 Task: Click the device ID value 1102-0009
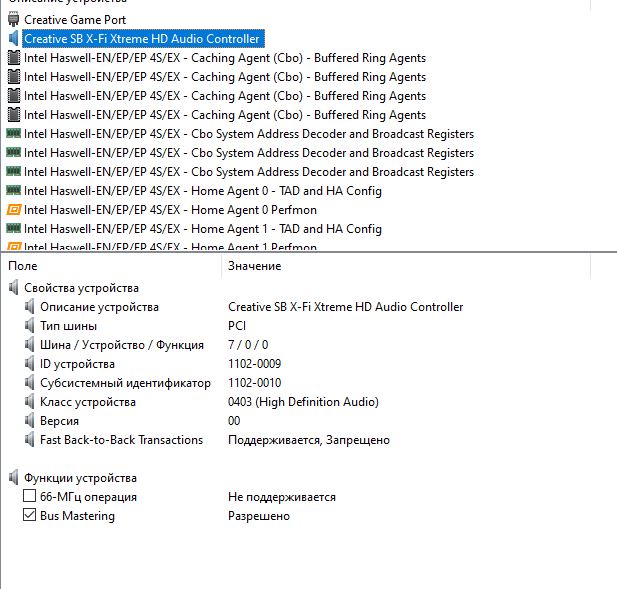coord(254,364)
